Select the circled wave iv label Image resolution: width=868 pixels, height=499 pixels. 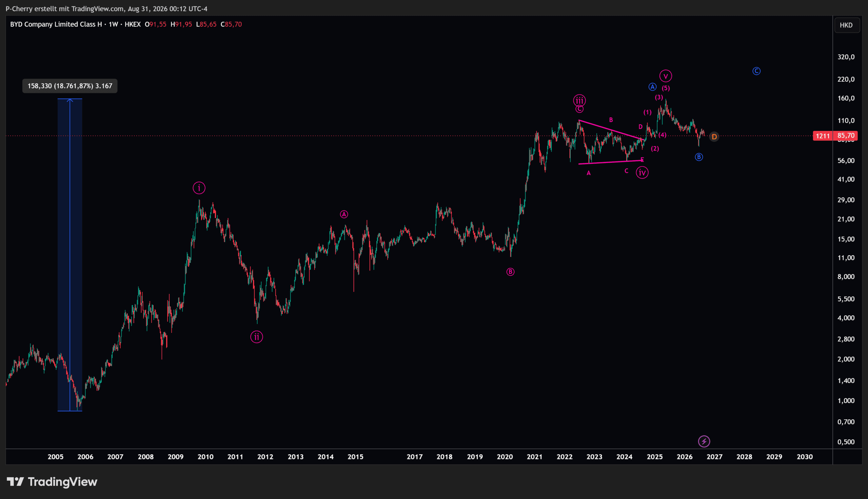pyautogui.click(x=642, y=173)
